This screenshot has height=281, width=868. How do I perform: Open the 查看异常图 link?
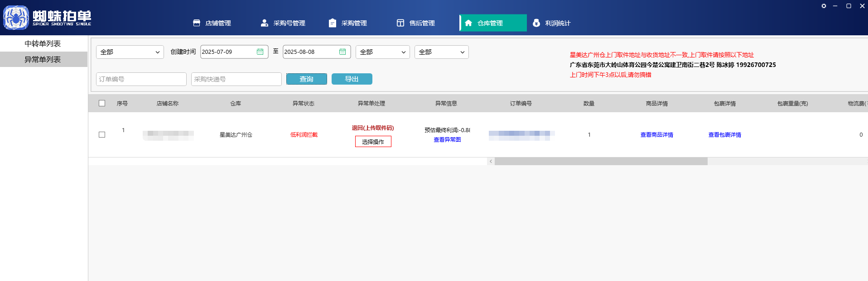pyautogui.click(x=447, y=140)
